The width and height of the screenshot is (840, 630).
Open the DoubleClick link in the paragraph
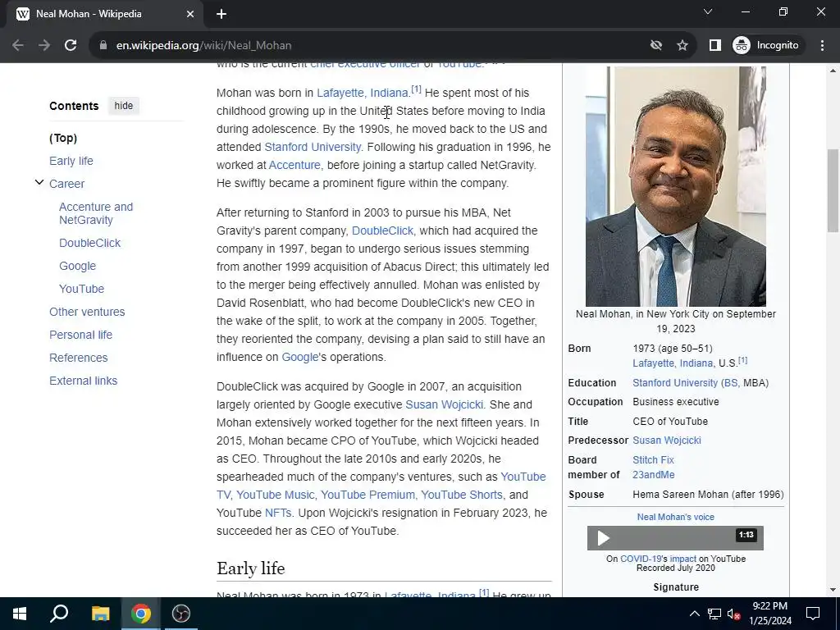pos(382,231)
